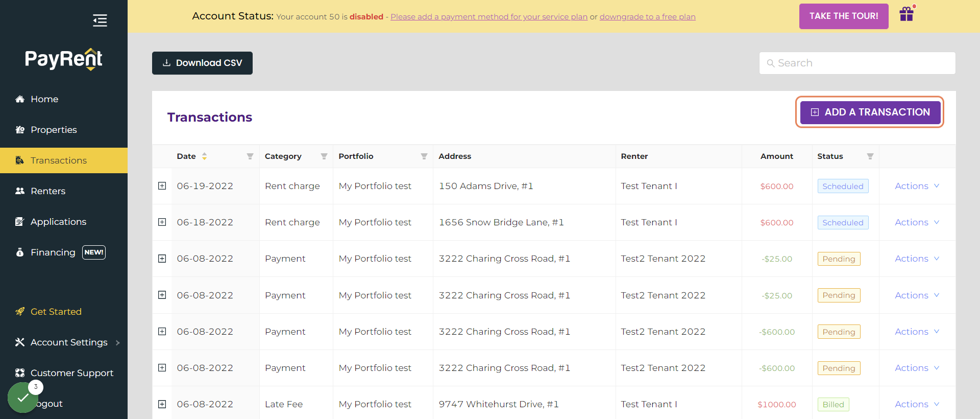Open the Financing section
Screen dimensions: 980x419
coord(64,252)
